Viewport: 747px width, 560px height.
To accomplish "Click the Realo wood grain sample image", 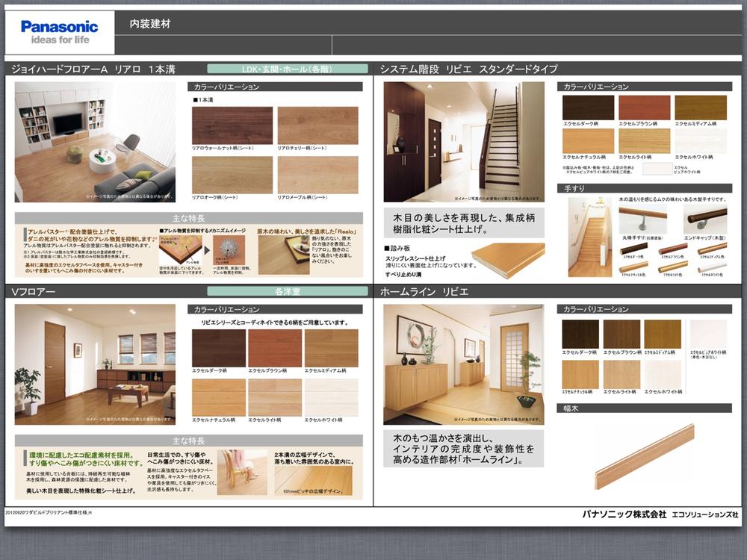I will point(284,254).
